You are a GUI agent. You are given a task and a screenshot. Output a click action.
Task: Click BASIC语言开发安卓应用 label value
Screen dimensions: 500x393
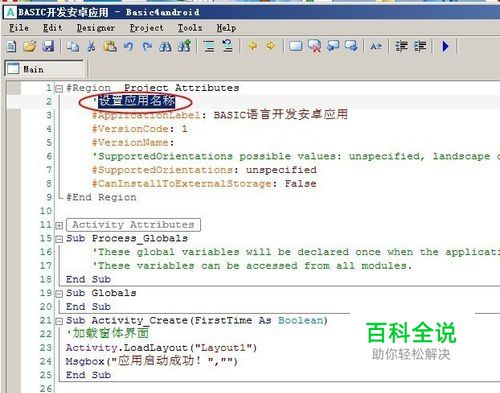point(280,115)
